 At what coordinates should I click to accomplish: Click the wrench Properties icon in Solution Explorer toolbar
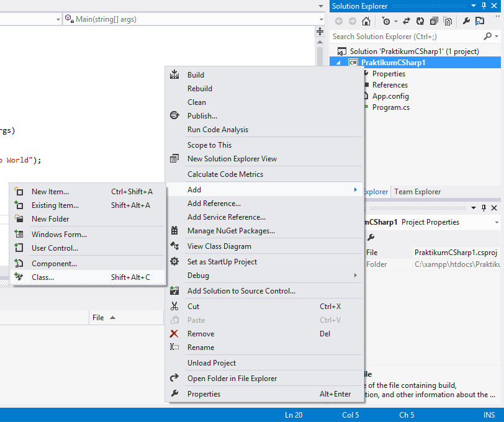(x=466, y=21)
